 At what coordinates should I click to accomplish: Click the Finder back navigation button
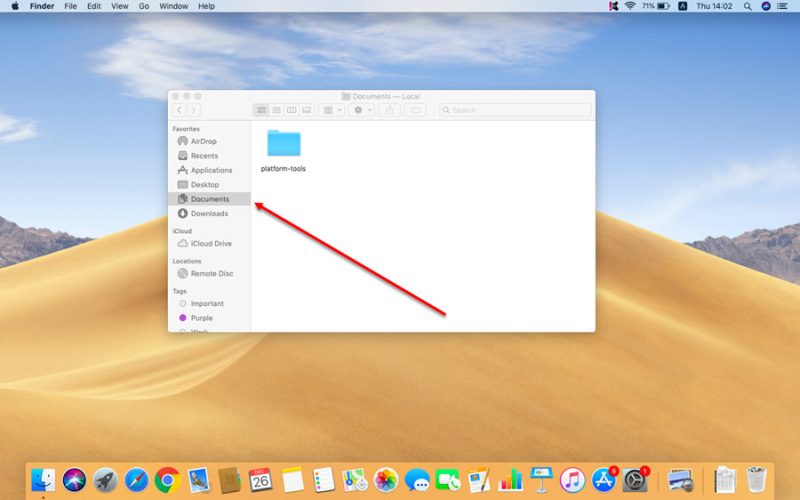pos(180,110)
